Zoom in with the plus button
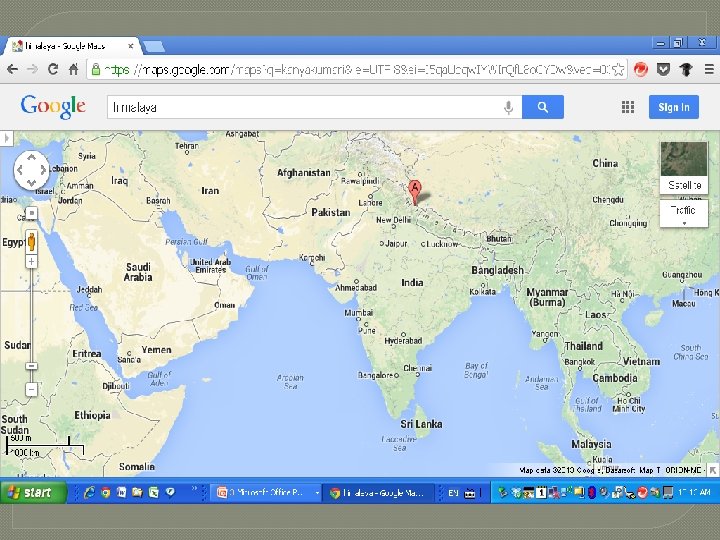720x540 pixels. pos(31,262)
